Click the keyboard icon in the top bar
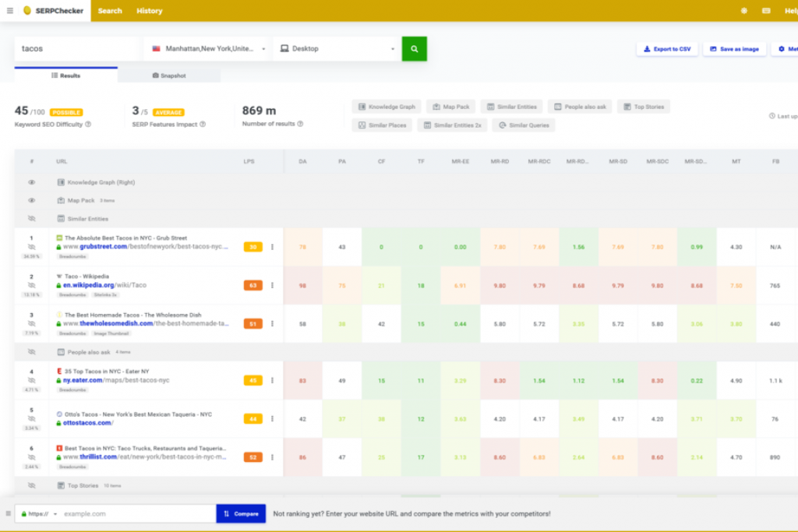This screenshot has width=798, height=532. pos(766,11)
